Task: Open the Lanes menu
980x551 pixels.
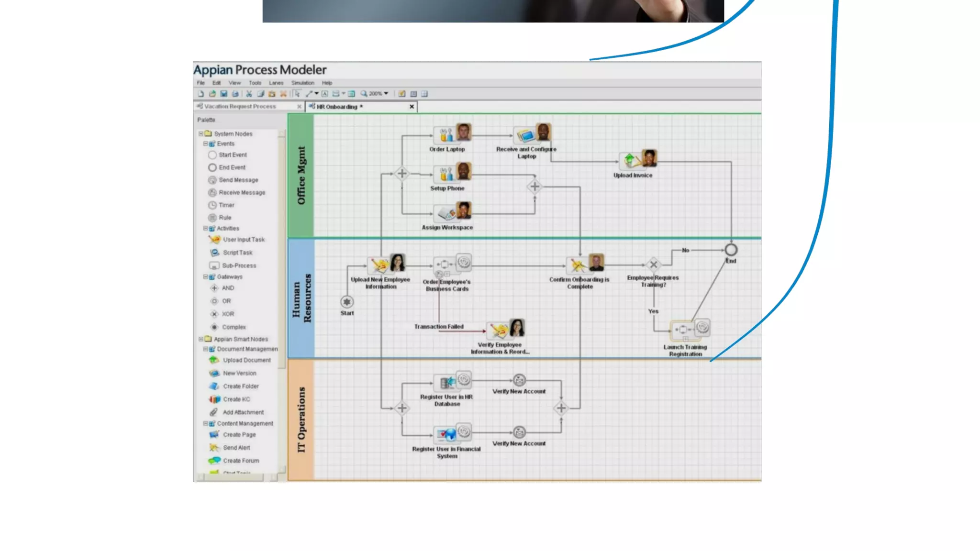Action: coord(276,83)
